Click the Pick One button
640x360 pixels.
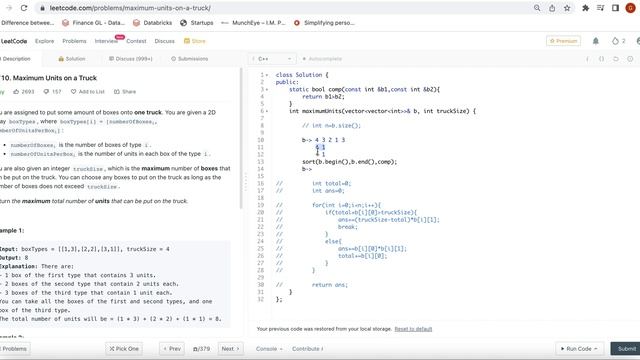124,349
